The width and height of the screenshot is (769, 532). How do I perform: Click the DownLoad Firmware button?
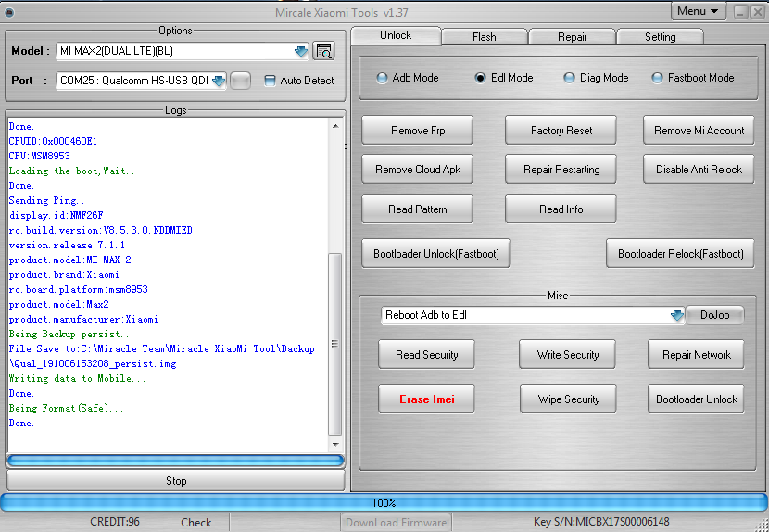(397, 522)
